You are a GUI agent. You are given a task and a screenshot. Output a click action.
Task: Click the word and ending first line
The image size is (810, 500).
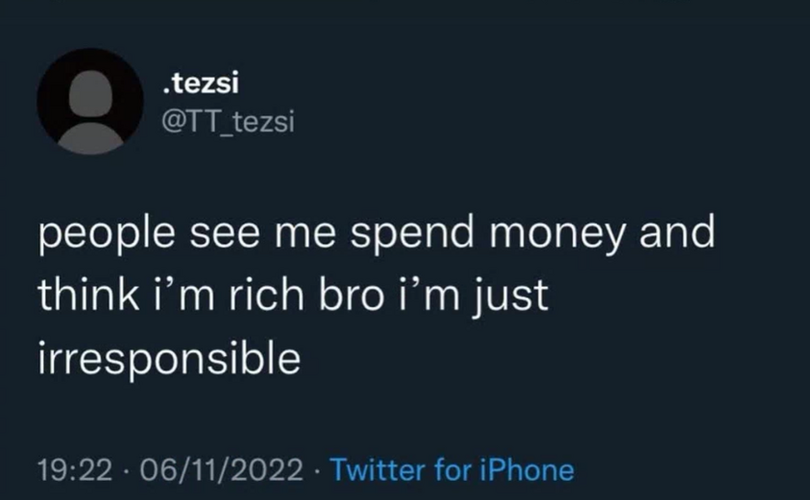point(677,233)
